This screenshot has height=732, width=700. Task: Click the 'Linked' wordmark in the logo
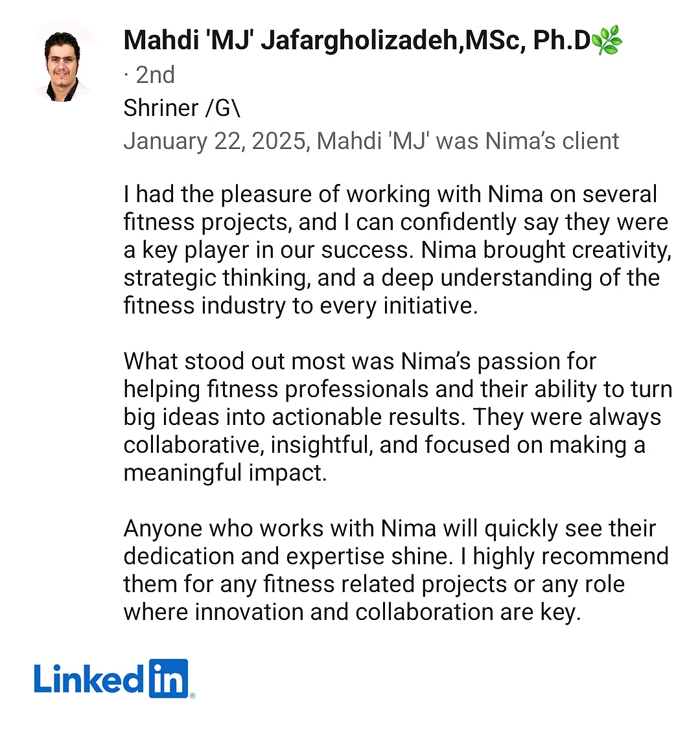(89, 679)
